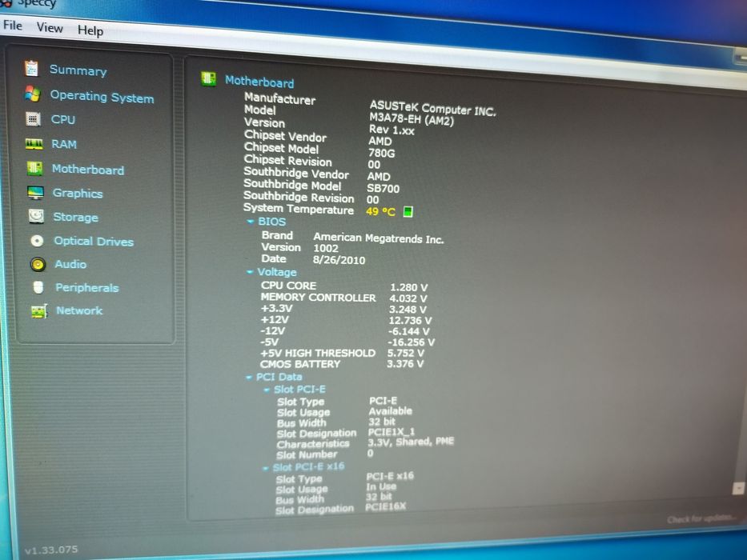Image resolution: width=747 pixels, height=560 pixels.
Task: Click the RAM memory stick icon
Action: (x=34, y=143)
